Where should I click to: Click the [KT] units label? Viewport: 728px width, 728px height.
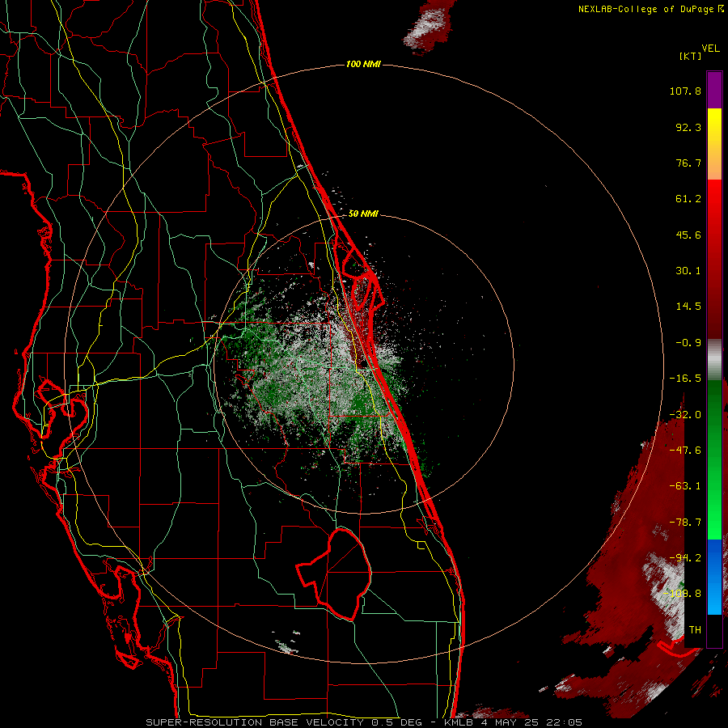pos(690,56)
